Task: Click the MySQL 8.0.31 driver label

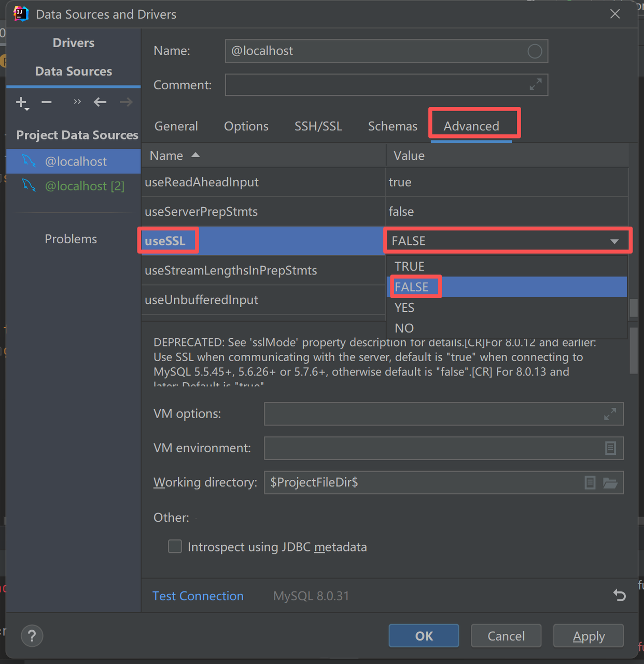Action: click(311, 596)
